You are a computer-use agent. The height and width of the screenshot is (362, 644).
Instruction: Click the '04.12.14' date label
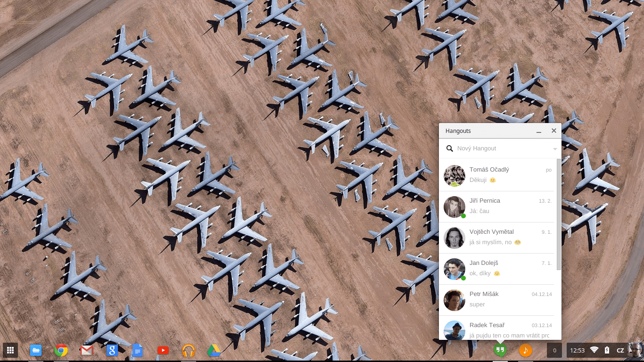coord(542,294)
